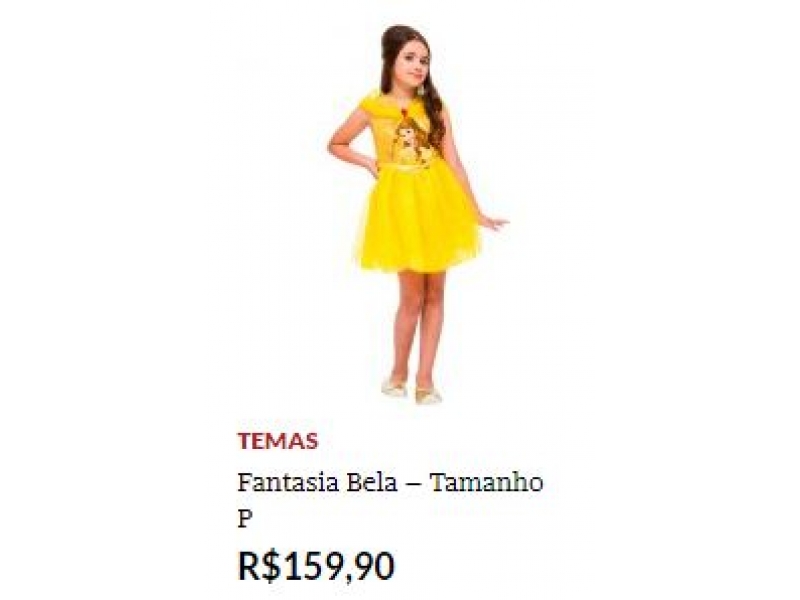
Task: Click the red rose on the dress neckline
Action: (x=405, y=110)
